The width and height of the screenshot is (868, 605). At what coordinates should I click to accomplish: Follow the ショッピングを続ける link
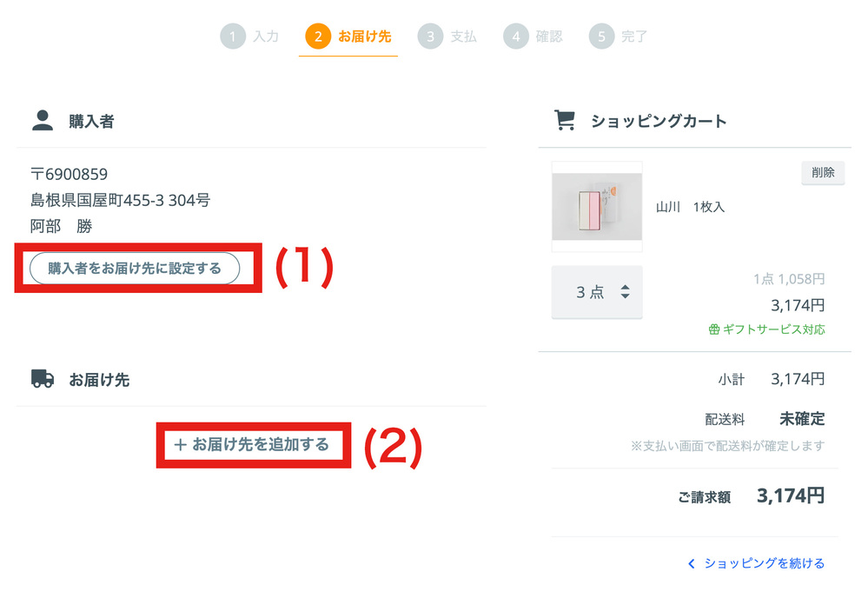point(764,563)
